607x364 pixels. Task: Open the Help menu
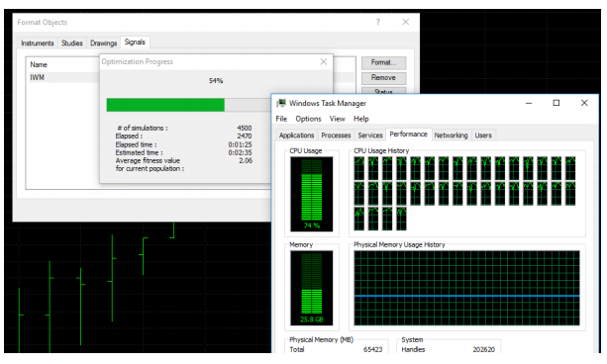360,119
